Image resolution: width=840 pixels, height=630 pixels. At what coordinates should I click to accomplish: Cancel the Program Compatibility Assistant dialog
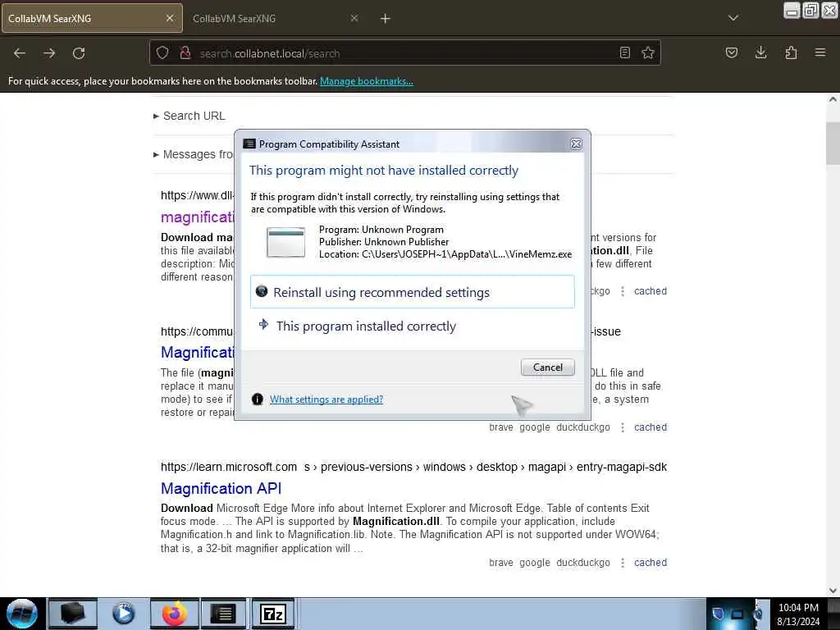pyautogui.click(x=547, y=367)
